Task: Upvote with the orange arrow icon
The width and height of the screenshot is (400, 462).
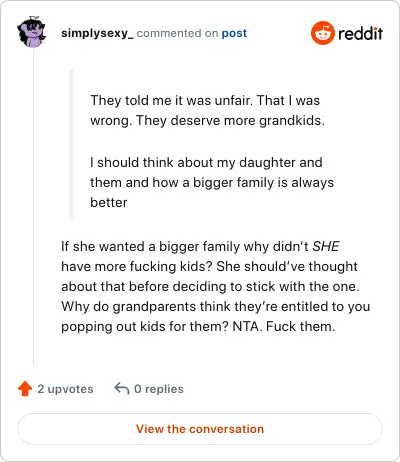Action: [x=25, y=389]
